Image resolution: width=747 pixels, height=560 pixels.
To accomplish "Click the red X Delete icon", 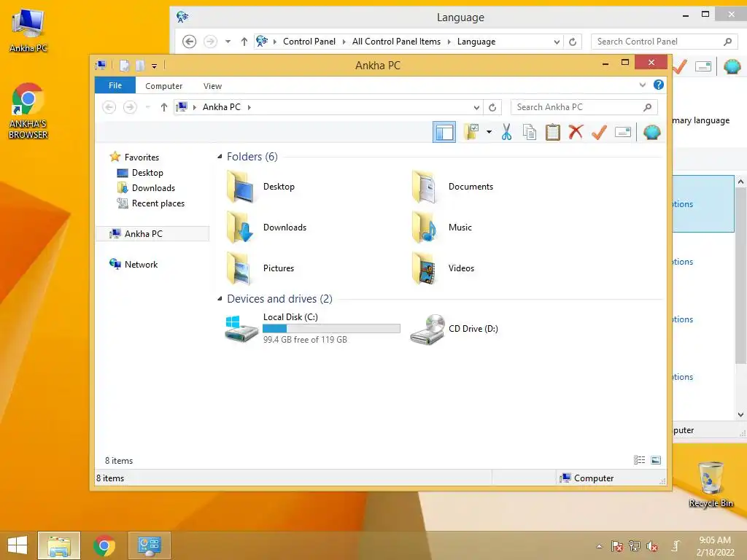I will point(576,132).
